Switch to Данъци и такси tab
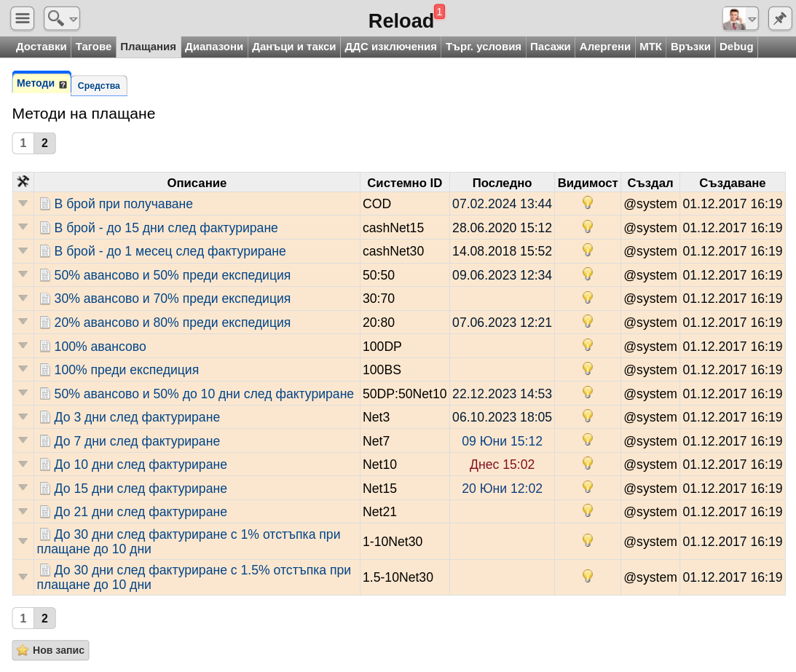The width and height of the screenshot is (796, 672). tap(293, 47)
